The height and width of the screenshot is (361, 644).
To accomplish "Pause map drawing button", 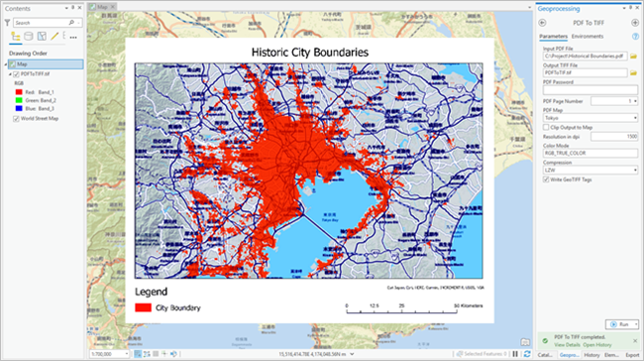I will [515, 354].
